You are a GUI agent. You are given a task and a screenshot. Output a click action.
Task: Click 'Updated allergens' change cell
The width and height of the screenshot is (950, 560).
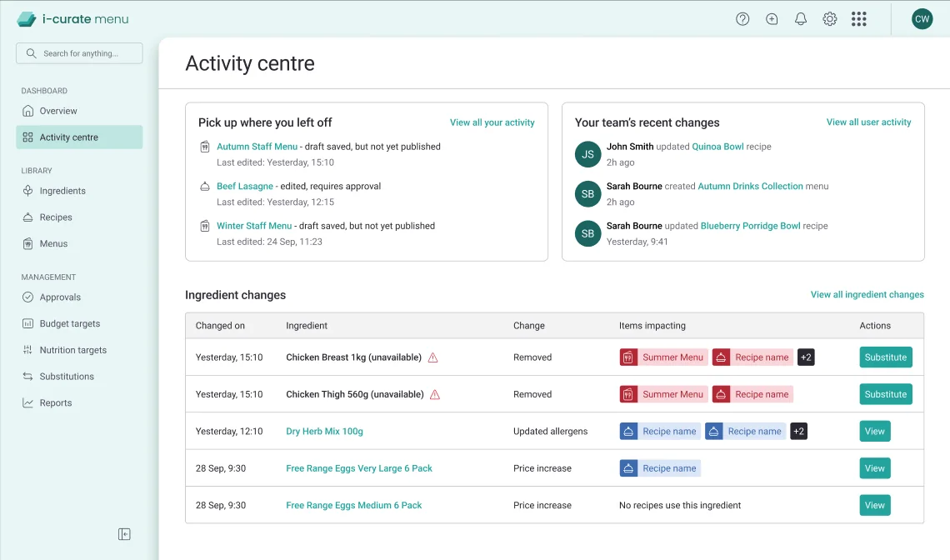coord(550,432)
